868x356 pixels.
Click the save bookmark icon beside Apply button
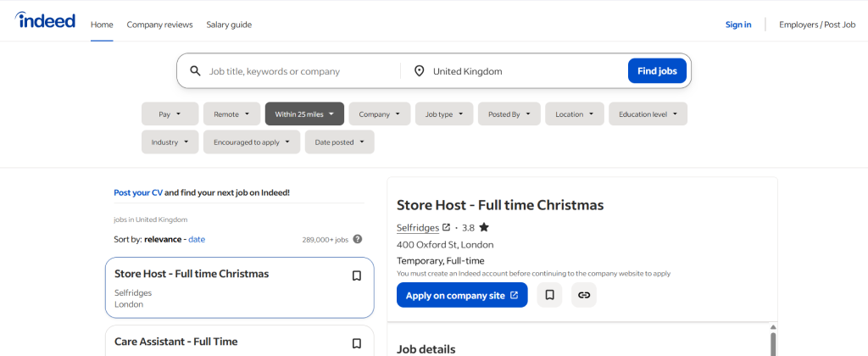[x=549, y=295]
